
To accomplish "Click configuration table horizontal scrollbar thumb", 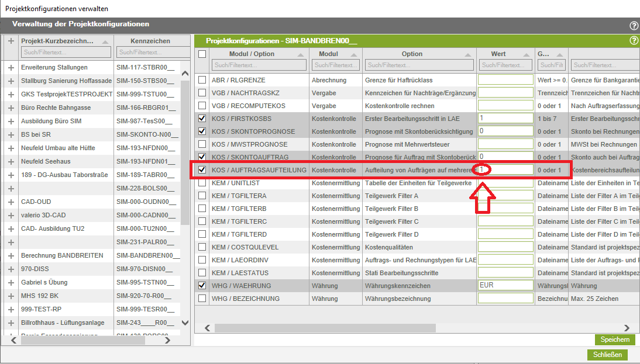I will [x=325, y=328].
